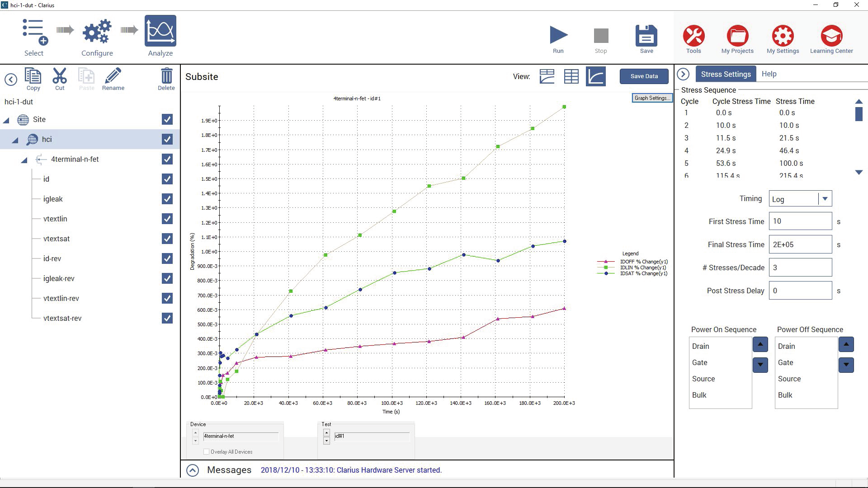Expand the 4terminal-n-fet tree node
This screenshot has height=488, width=868.
tap(25, 159)
